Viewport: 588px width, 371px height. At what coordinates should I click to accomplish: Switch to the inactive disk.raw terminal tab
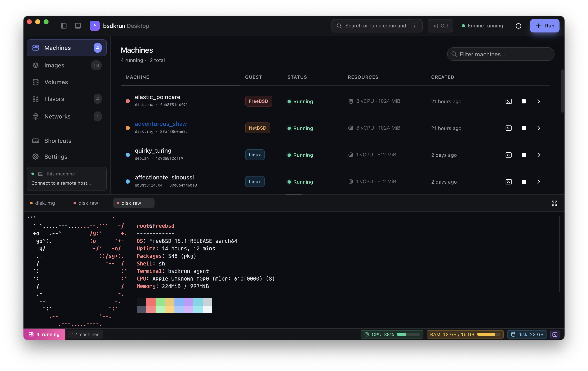[x=86, y=203]
